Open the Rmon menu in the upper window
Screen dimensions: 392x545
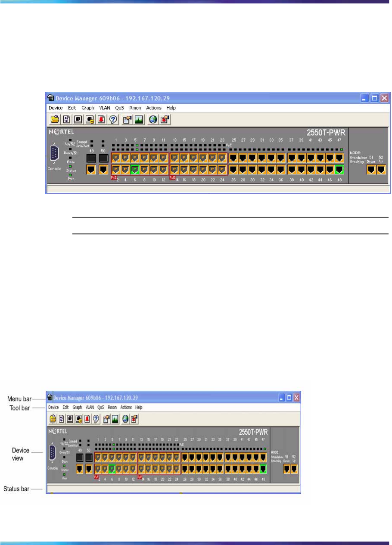coord(135,108)
